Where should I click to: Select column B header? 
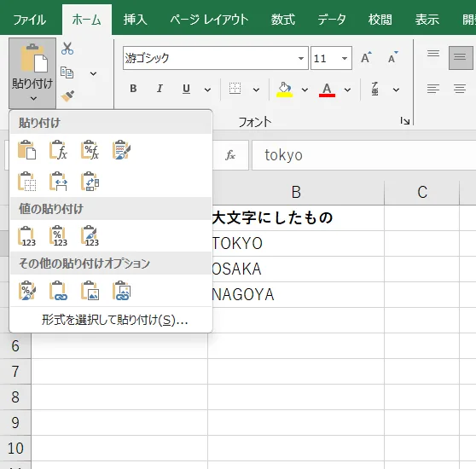point(296,193)
